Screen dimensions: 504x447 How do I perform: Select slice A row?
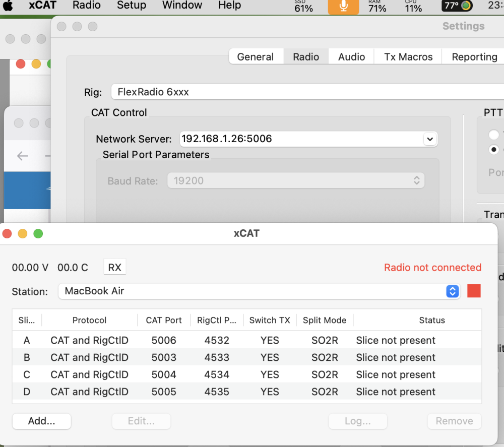247,340
